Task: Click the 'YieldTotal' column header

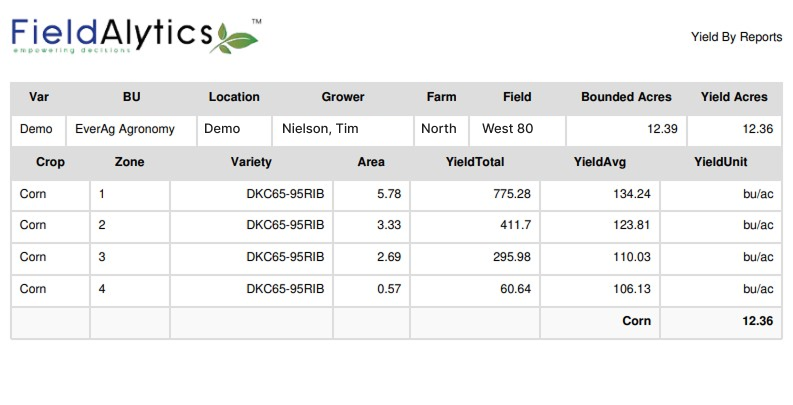Action: pos(475,162)
